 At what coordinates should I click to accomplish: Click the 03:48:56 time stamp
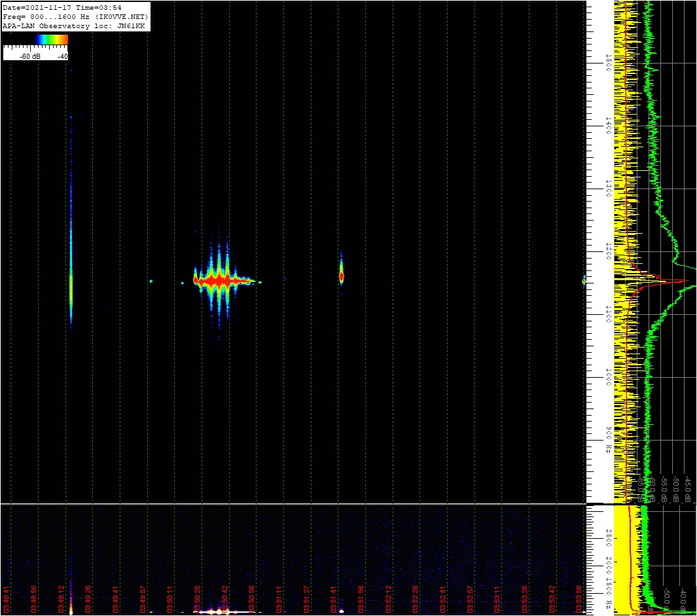pyautogui.click(x=33, y=599)
